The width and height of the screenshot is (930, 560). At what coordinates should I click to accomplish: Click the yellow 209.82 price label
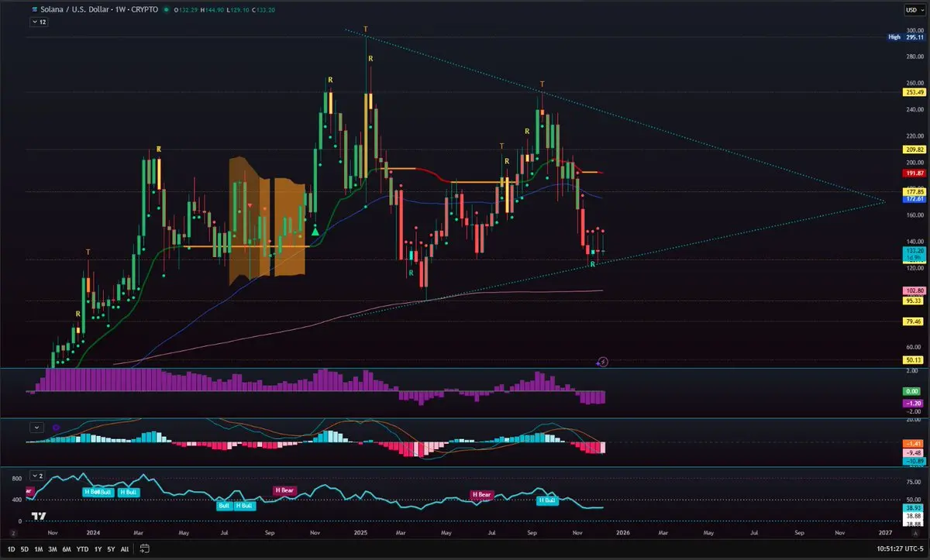coord(914,149)
